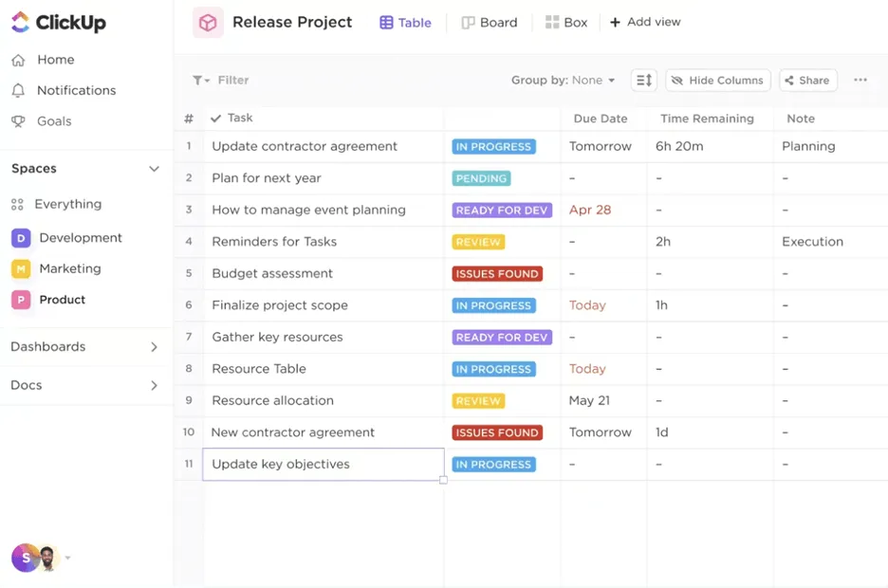Open the Development space
Screen dimensions: 888x588
click(x=81, y=238)
